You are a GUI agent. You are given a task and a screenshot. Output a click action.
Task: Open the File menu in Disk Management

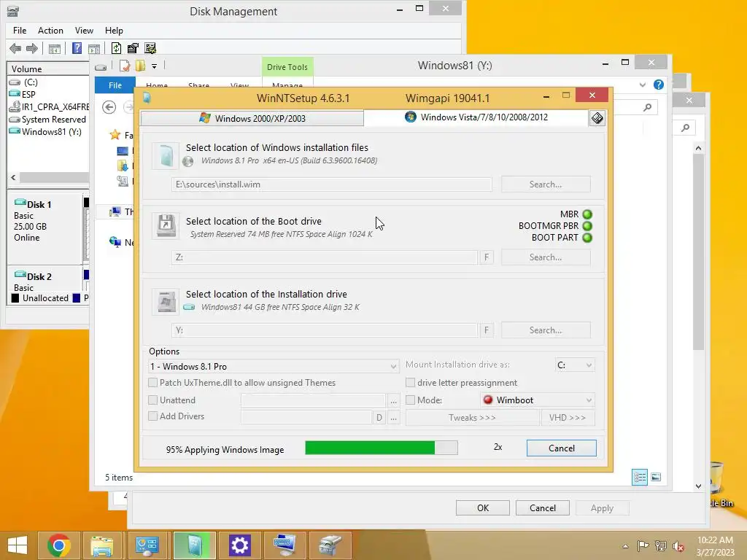tap(20, 31)
